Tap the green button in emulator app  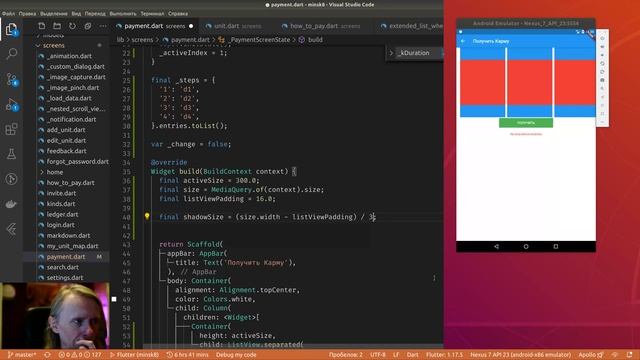click(x=526, y=122)
